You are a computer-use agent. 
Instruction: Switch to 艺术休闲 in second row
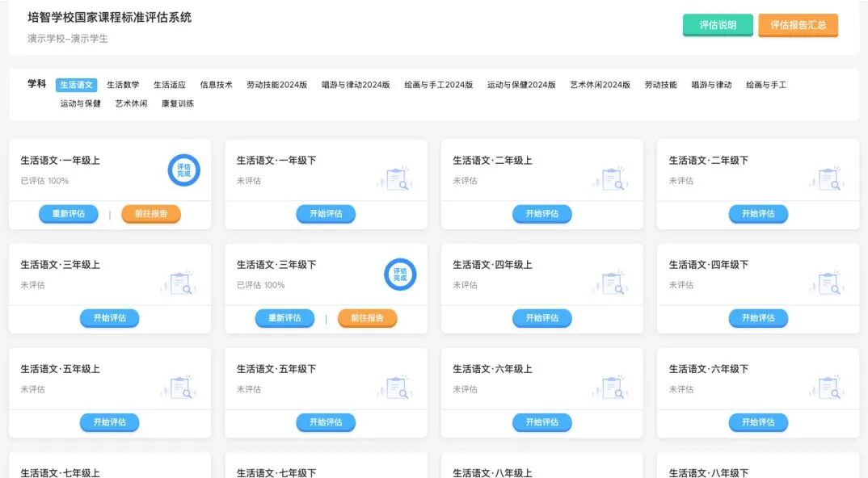pyautogui.click(x=131, y=103)
